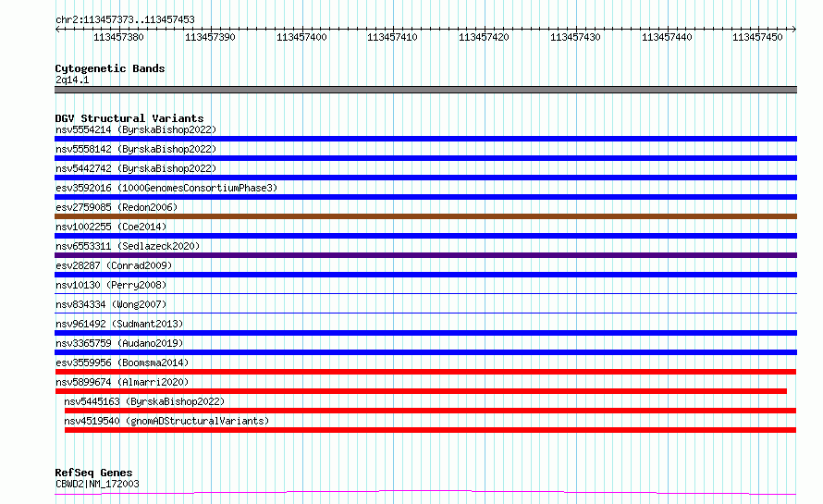Select the 2q14.1 band label
823x504 pixels.
pos(72,80)
